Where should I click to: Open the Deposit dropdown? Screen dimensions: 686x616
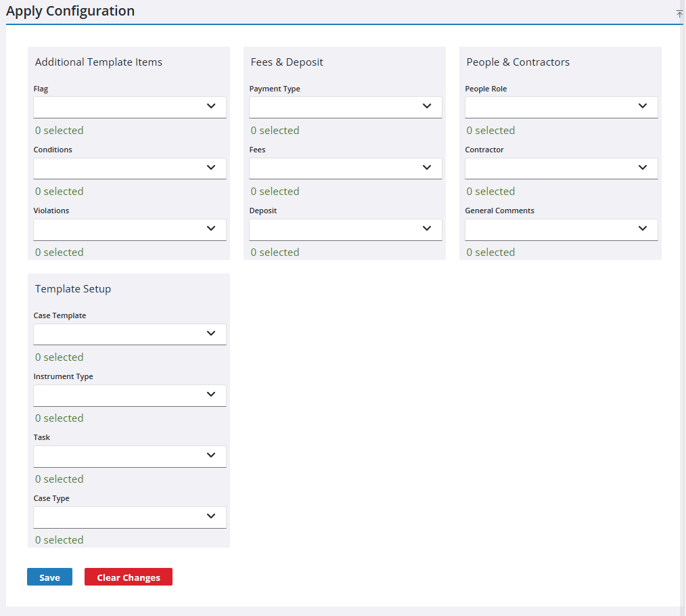coord(345,229)
